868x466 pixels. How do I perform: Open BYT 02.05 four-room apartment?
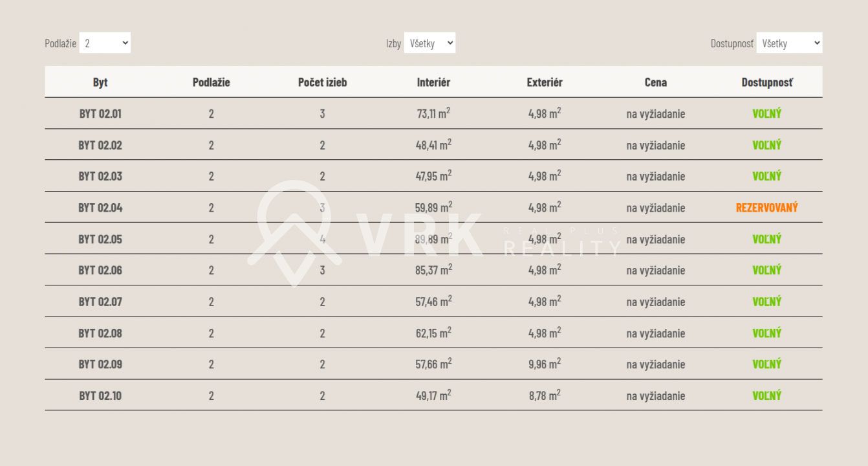tap(100, 239)
